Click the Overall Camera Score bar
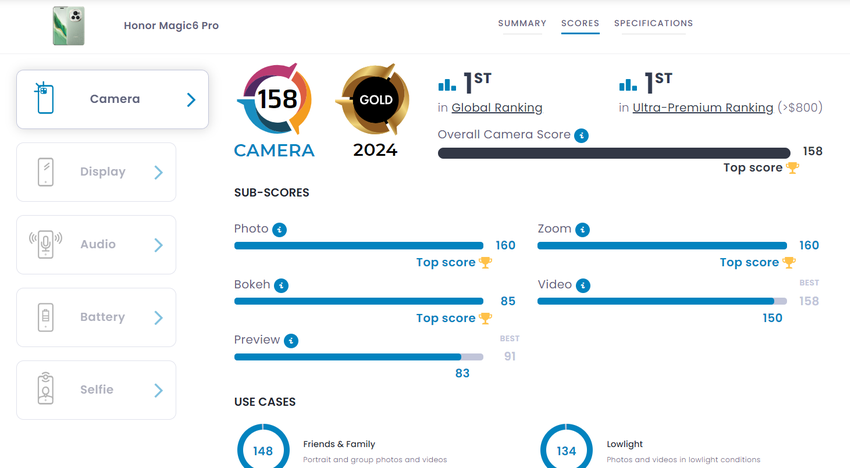The height and width of the screenshot is (468, 850). [612, 153]
